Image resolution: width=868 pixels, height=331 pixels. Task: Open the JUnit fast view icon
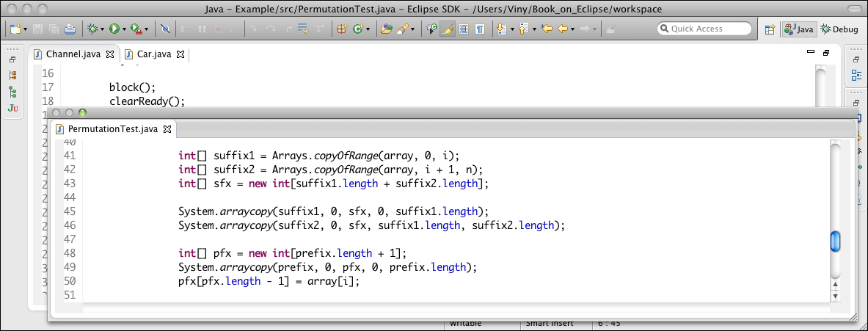12,108
